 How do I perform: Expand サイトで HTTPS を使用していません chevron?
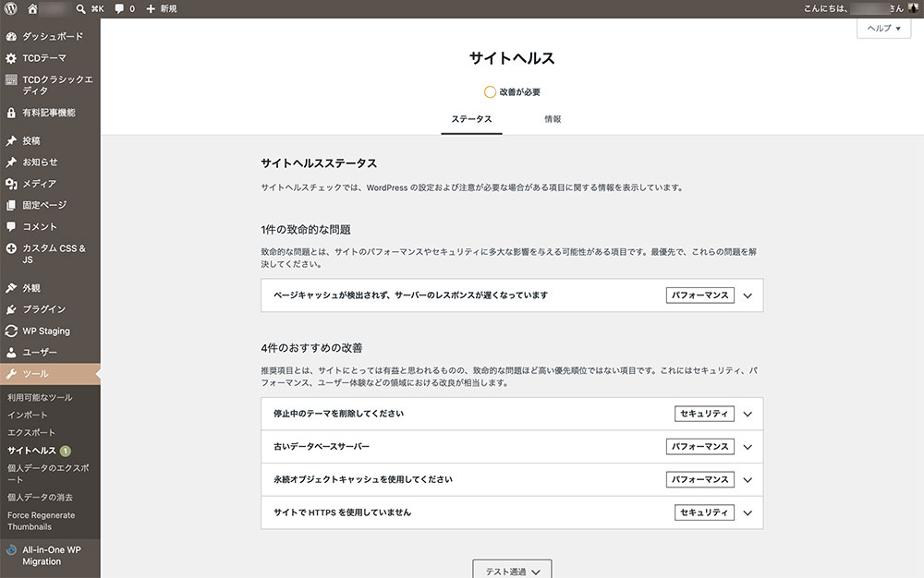point(748,512)
